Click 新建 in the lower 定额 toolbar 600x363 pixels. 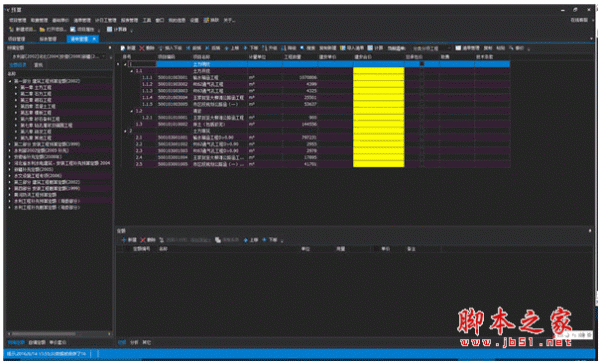pyautogui.click(x=129, y=240)
